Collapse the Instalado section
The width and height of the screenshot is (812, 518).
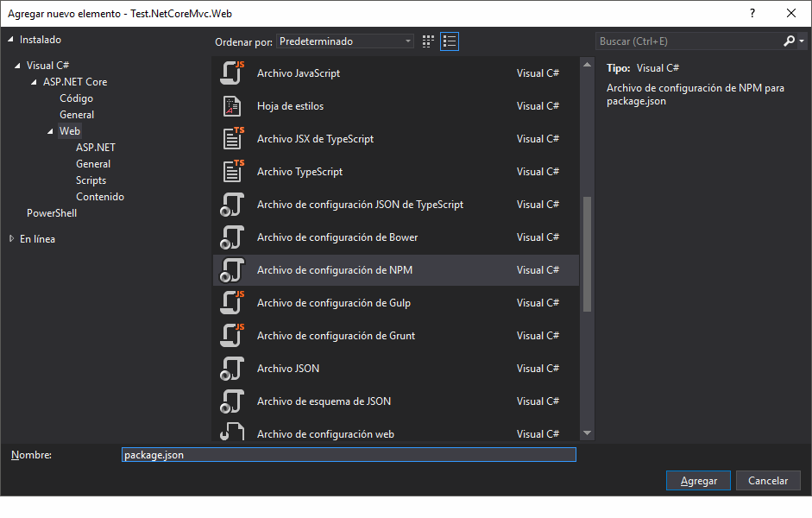(10, 40)
